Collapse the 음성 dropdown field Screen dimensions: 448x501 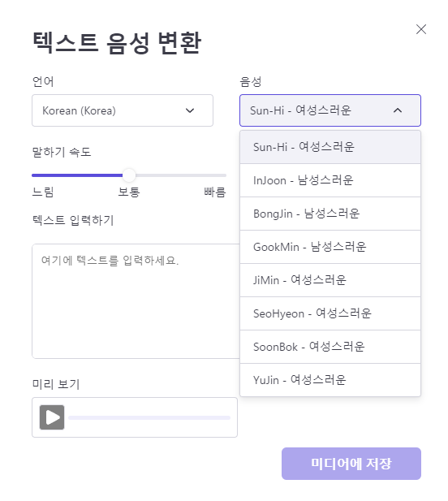tap(330, 110)
